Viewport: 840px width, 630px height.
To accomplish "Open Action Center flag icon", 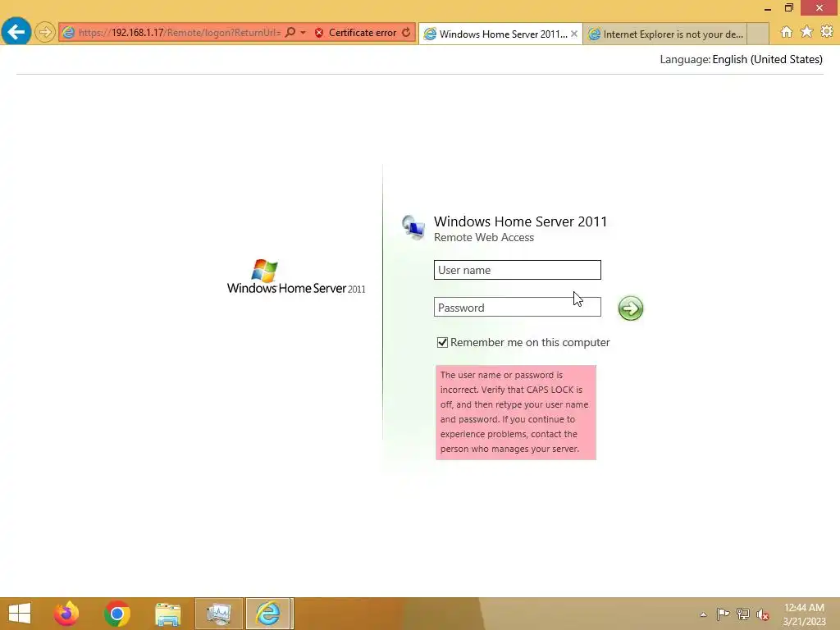I will click(723, 614).
